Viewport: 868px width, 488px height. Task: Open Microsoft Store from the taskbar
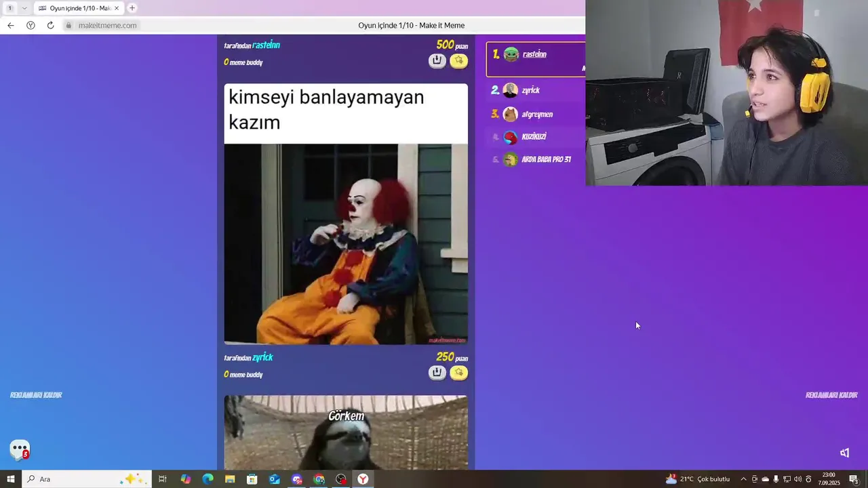click(252, 479)
